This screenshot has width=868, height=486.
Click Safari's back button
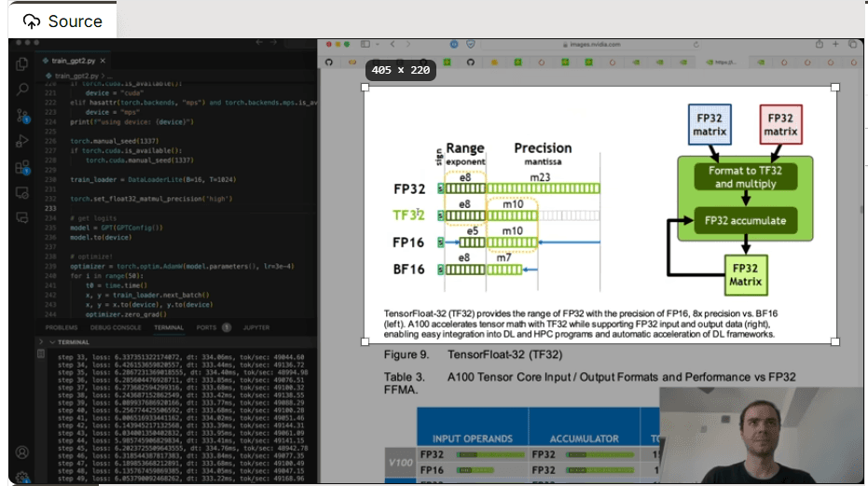tap(393, 45)
